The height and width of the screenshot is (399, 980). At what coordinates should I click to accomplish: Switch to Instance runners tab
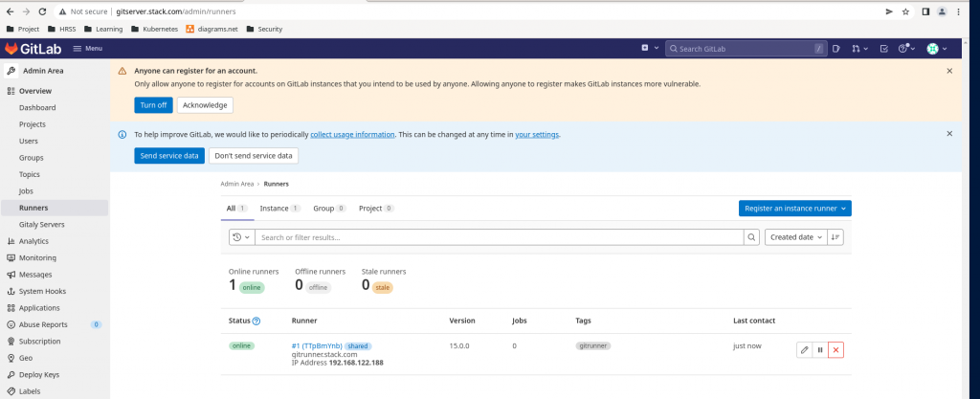click(280, 209)
